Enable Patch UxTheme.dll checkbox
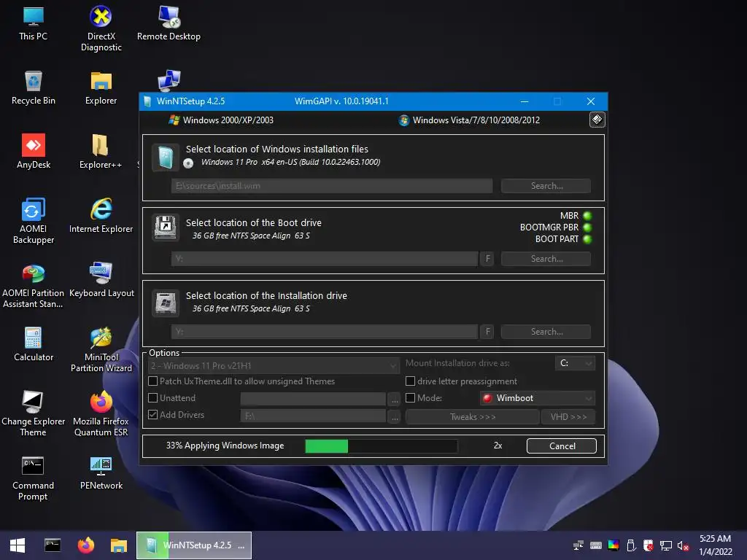The width and height of the screenshot is (747, 560). click(x=153, y=381)
